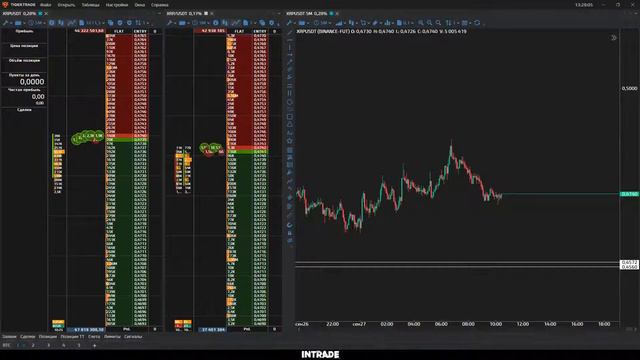Click the line chart icon in first order book
The height and width of the screenshot is (360, 640).
[x=71, y=23]
